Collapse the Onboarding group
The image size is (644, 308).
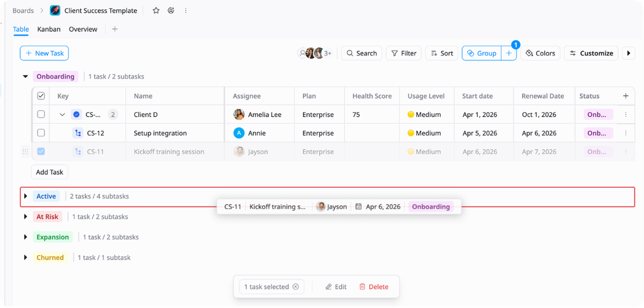point(25,76)
